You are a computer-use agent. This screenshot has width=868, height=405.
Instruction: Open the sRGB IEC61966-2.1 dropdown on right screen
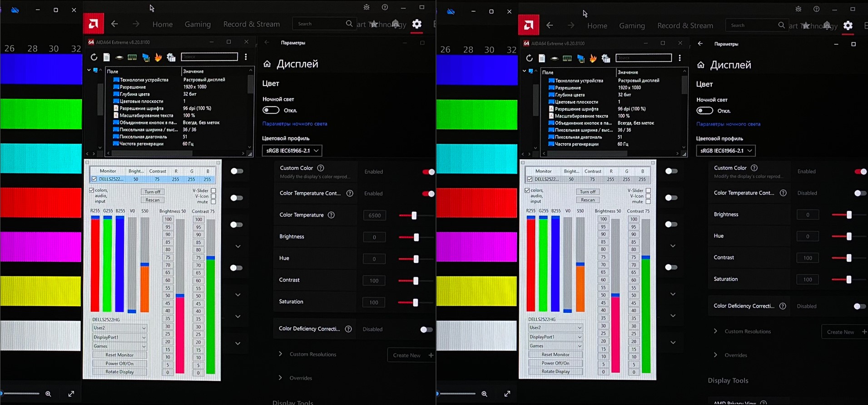(x=726, y=150)
